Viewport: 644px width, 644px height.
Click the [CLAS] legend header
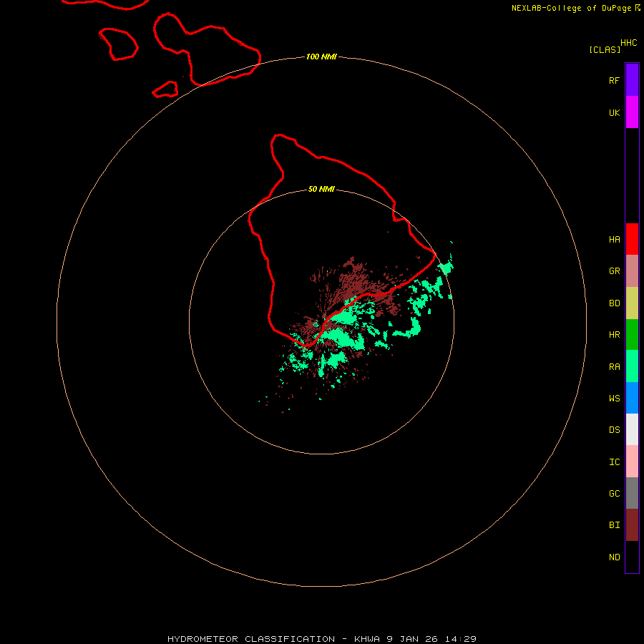tap(605, 49)
